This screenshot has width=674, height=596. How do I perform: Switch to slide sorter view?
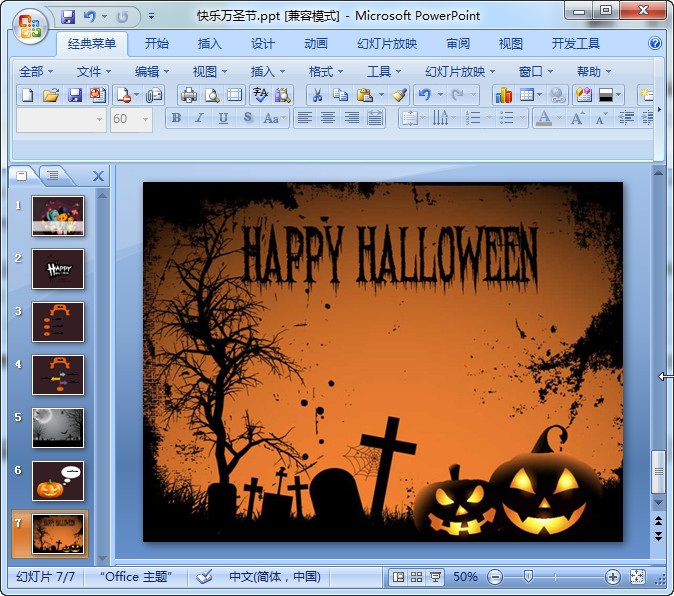tap(417, 577)
